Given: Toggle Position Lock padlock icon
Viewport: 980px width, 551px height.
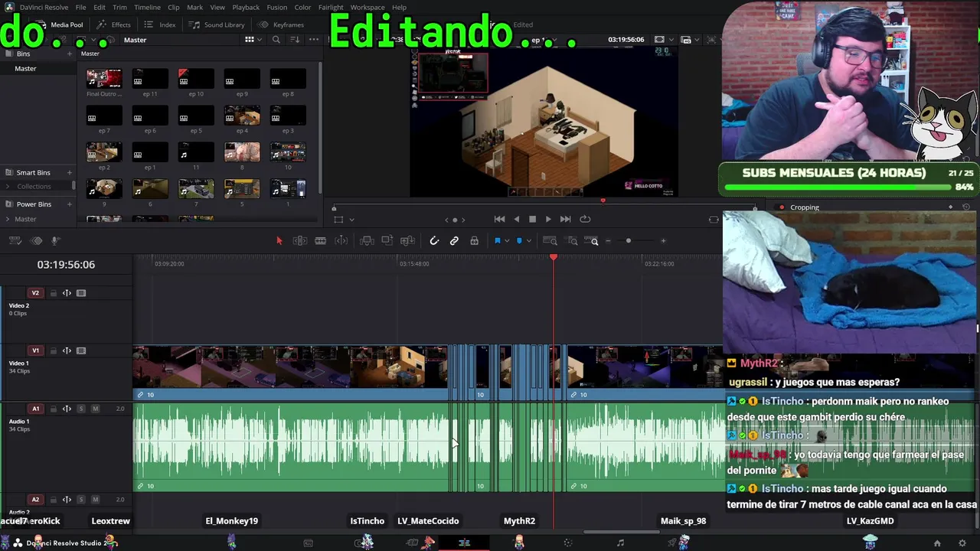Looking at the screenshot, I should (474, 241).
